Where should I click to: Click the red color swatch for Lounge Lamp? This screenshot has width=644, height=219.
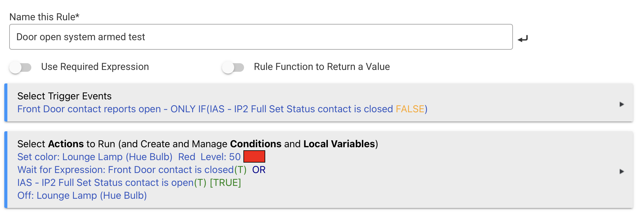(254, 156)
